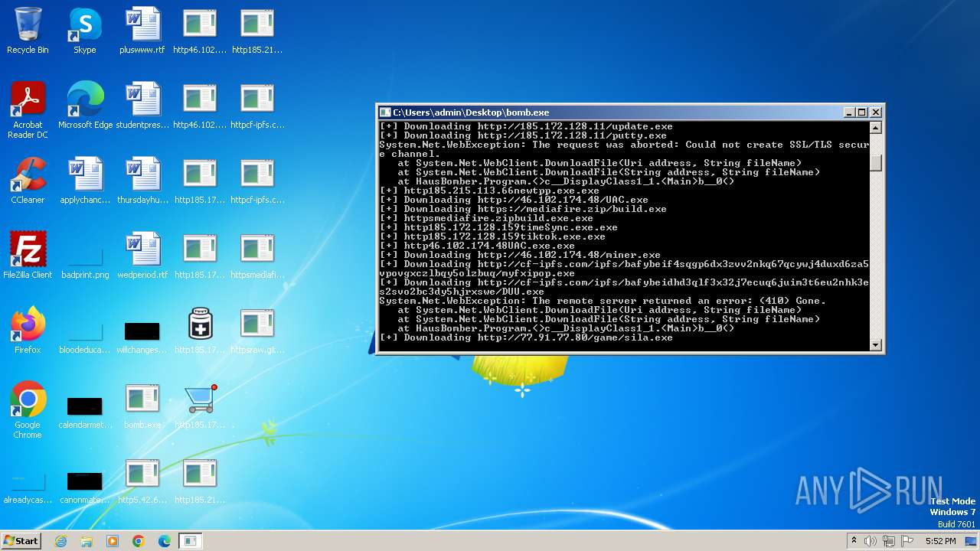The width and height of the screenshot is (980, 551).
Task: Click the 'Downloading http://185.172.128.11/putty.exe' line
Action: pos(523,135)
